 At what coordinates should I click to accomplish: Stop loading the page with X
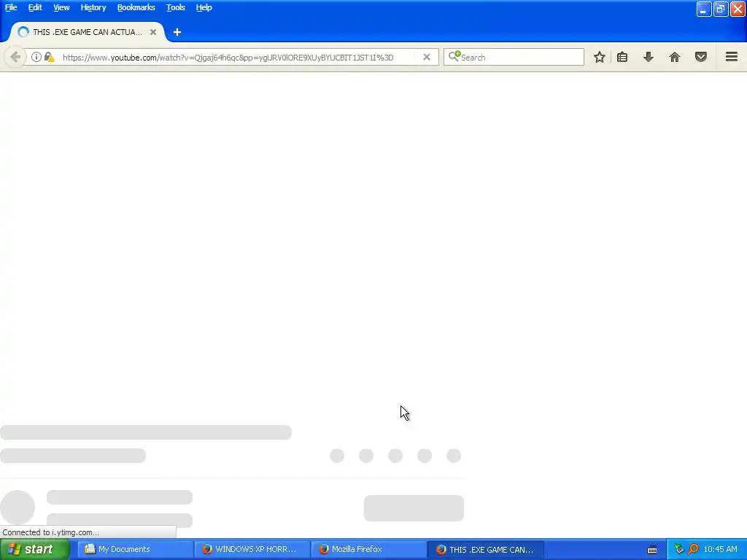point(427,57)
